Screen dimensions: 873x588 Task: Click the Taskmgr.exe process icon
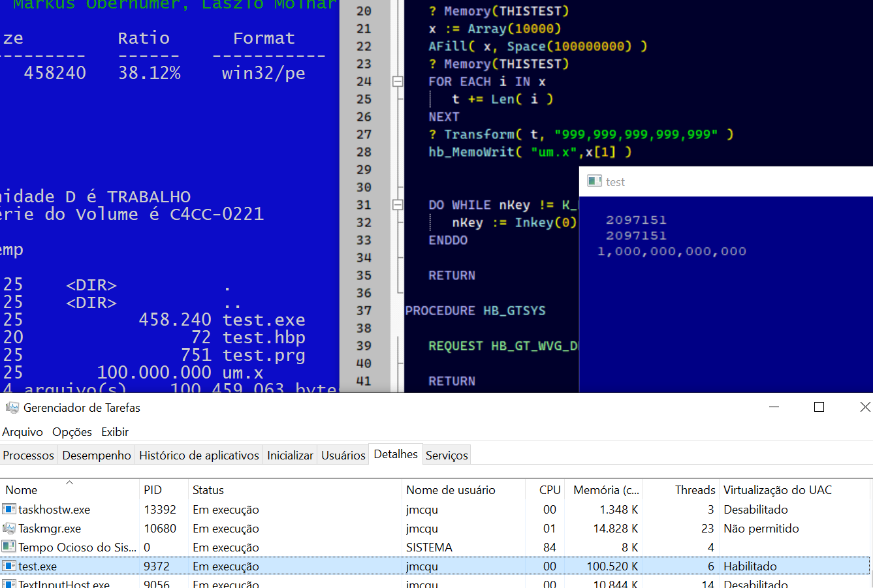click(x=9, y=528)
